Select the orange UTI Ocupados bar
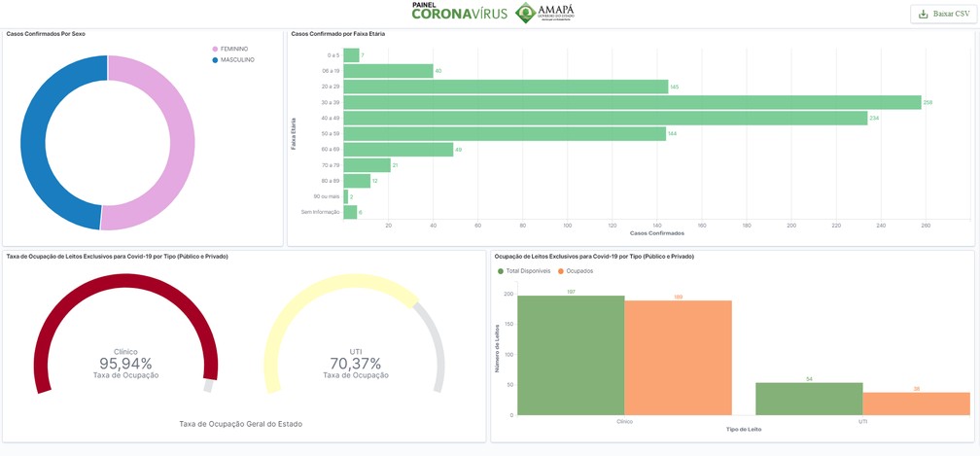The height and width of the screenshot is (456, 980). tap(916, 403)
